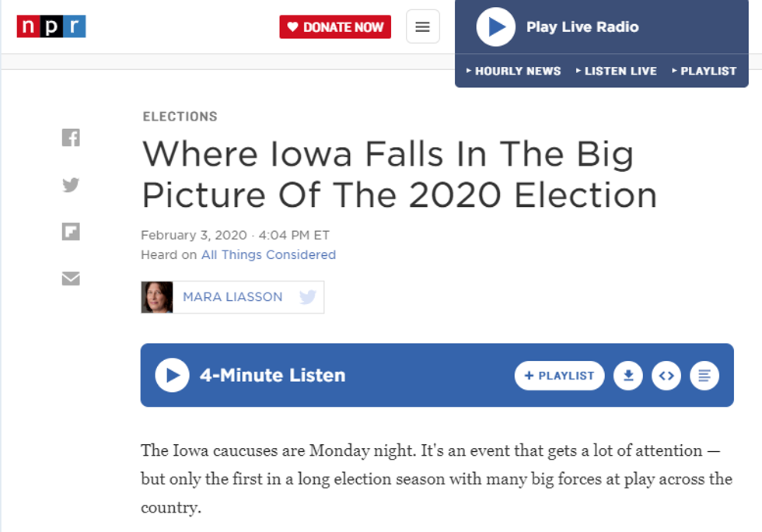
Task: Click the NPR logo
Action: coord(51,26)
